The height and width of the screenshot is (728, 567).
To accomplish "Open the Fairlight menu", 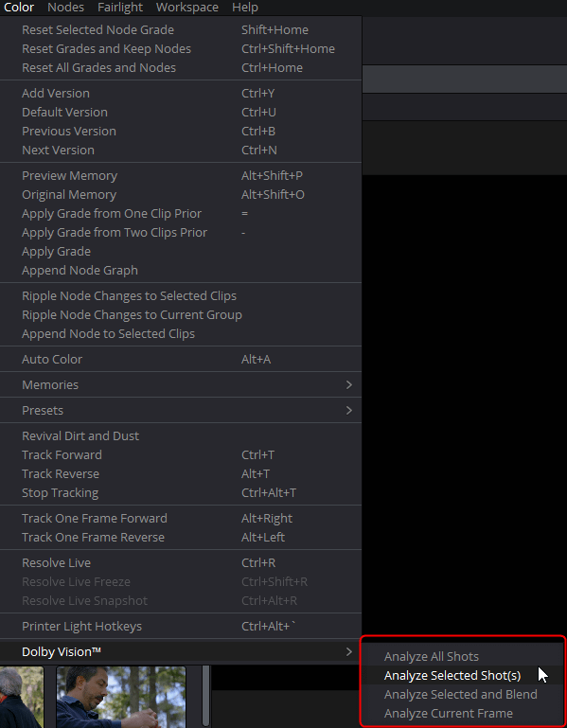I will coord(120,8).
